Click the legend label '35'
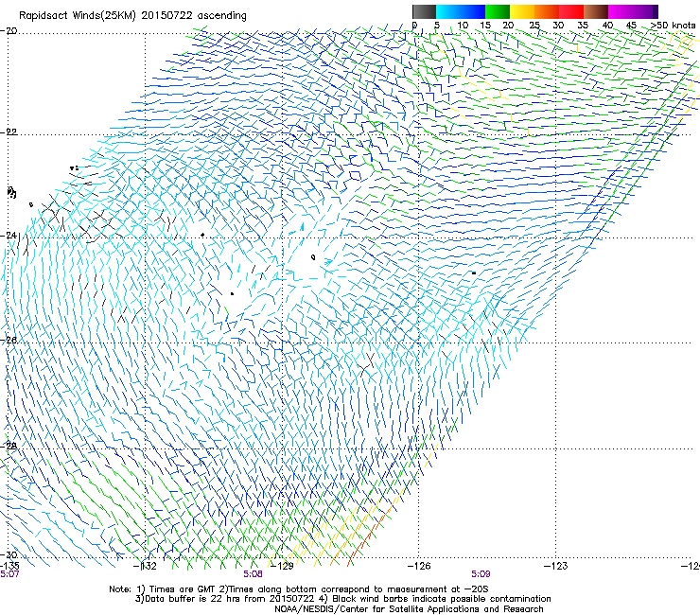 583,26
